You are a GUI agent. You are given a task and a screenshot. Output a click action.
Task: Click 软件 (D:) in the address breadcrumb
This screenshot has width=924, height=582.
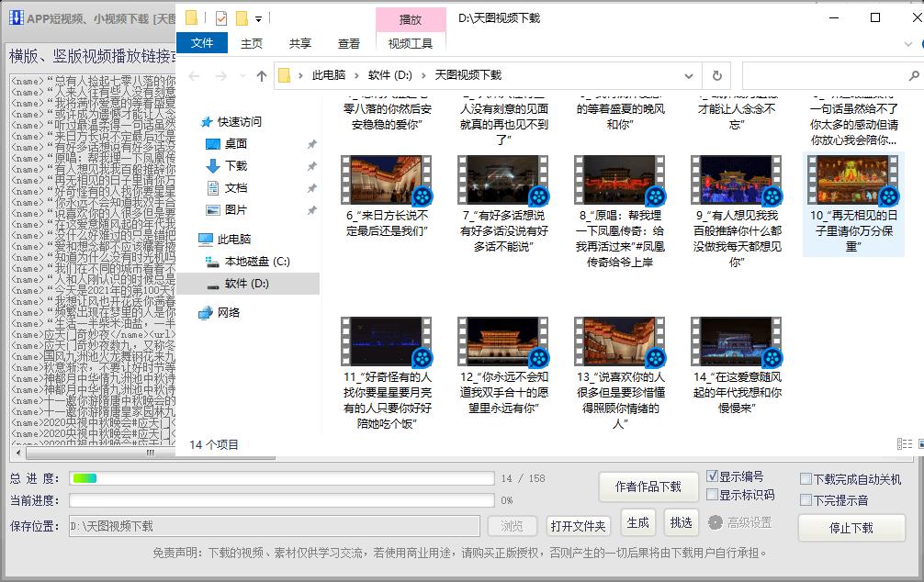pos(390,74)
